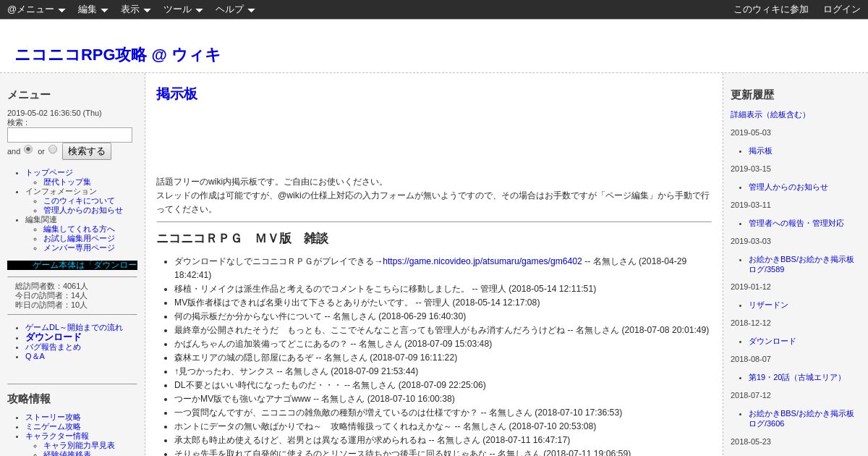This screenshot has width=868, height=456.
Task: Select the 'and' search radio button
Action: [x=28, y=149]
